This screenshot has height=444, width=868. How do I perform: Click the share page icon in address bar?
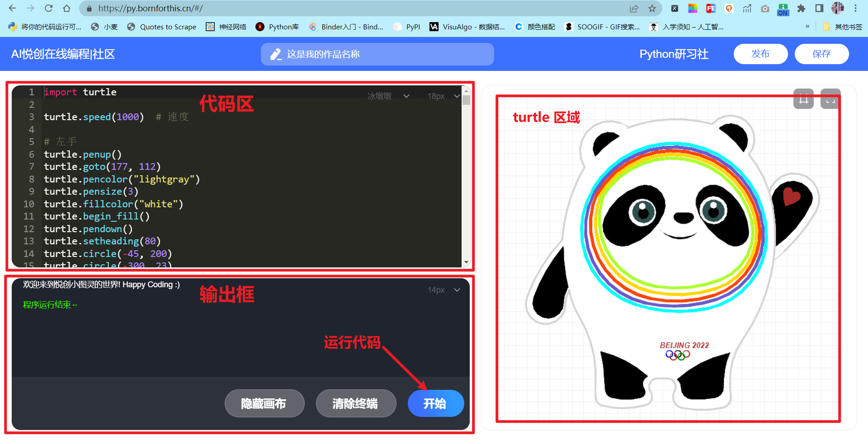point(634,8)
